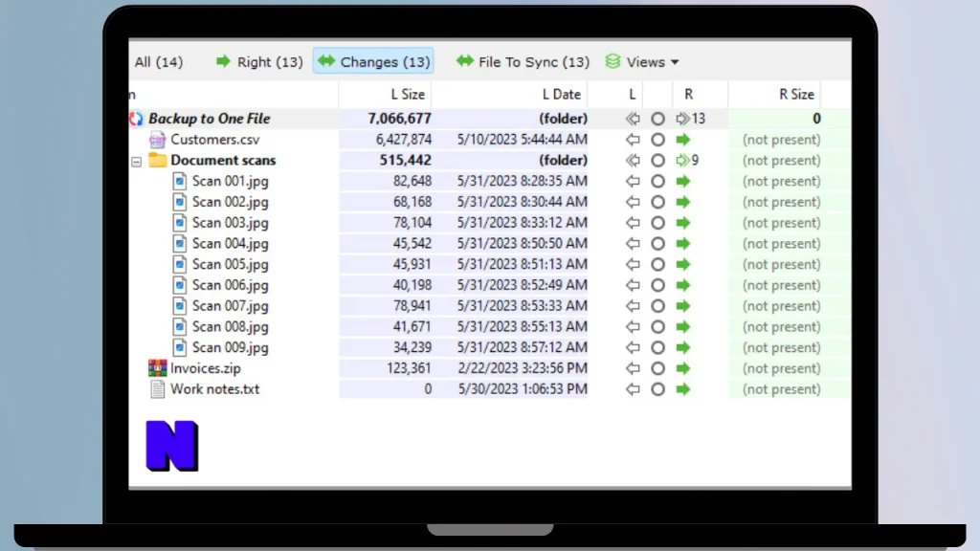Image resolution: width=980 pixels, height=551 pixels.
Task: Select skip circle for Scan 006.jpg
Action: [657, 285]
